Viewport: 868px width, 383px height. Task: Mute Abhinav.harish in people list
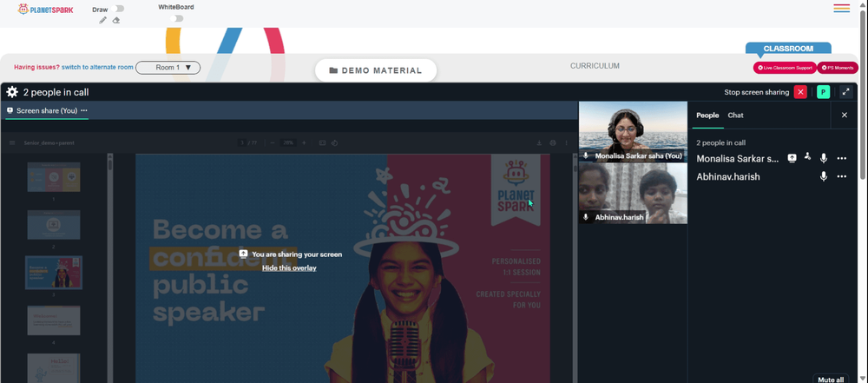pyautogui.click(x=824, y=176)
